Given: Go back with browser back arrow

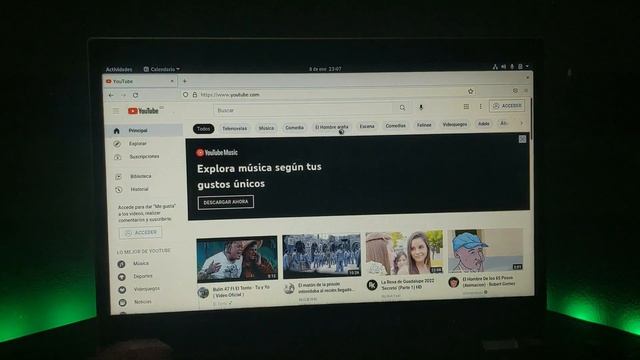Looking at the screenshot, I should pyautogui.click(x=111, y=95).
